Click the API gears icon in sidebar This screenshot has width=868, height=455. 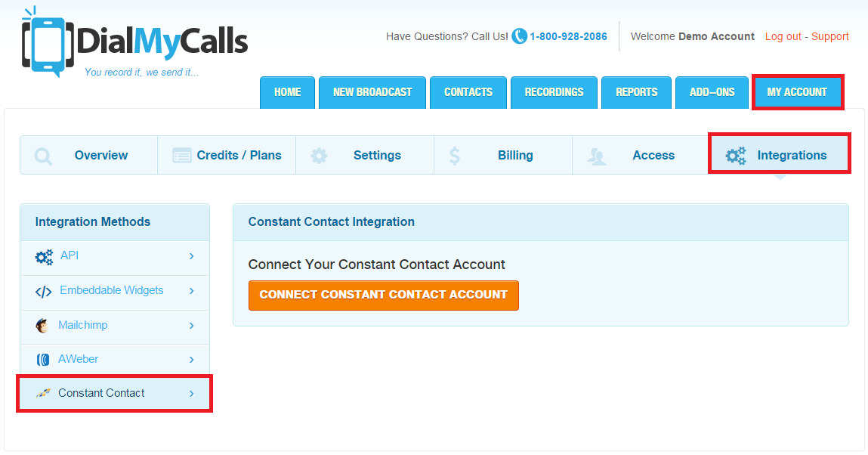click(44, 257)
